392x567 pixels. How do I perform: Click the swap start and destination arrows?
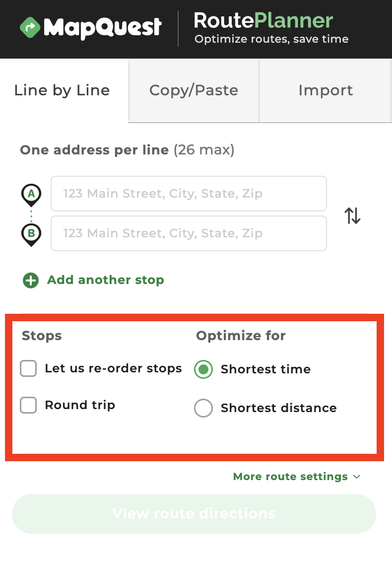coord(352,215)
